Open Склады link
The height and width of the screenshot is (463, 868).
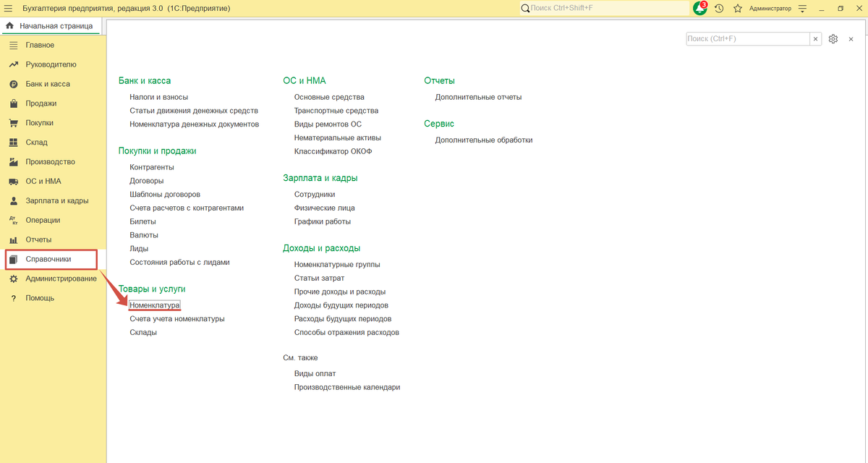pyautogui.click(x=143, y=333)
